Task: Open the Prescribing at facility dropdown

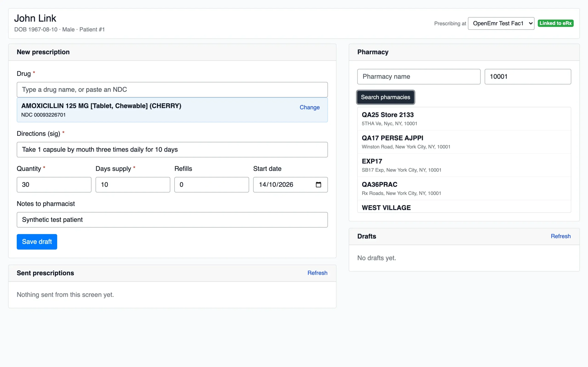Action: click(501, 23)
